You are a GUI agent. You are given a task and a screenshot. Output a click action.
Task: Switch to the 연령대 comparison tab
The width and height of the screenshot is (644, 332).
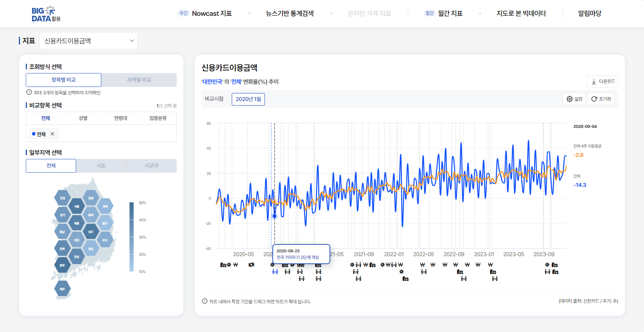coord(121,118)
